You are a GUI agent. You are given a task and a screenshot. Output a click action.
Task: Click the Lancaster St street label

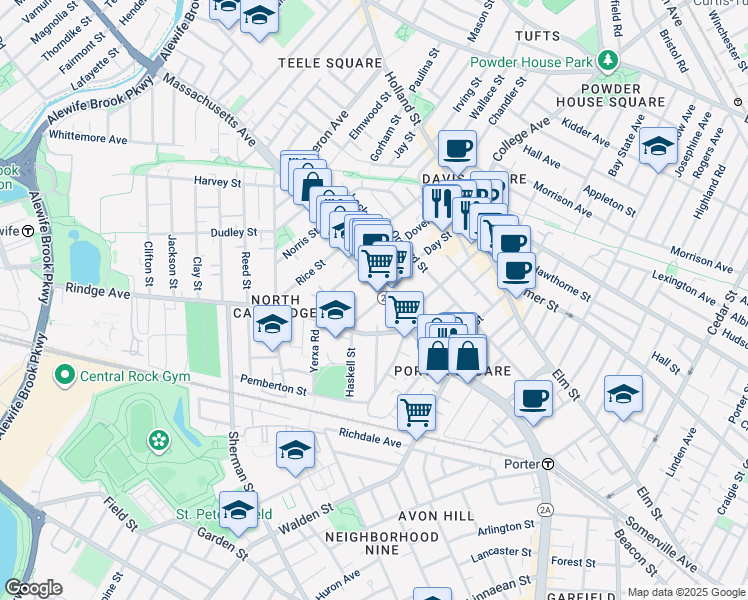pyautogui.click(x=501, y=554)
